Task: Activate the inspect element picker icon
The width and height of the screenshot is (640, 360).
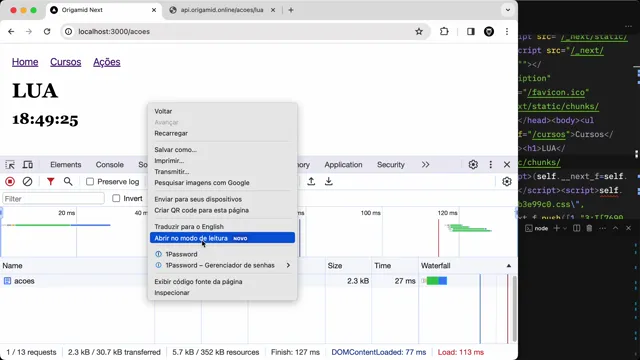Action: tap(10, 165)
